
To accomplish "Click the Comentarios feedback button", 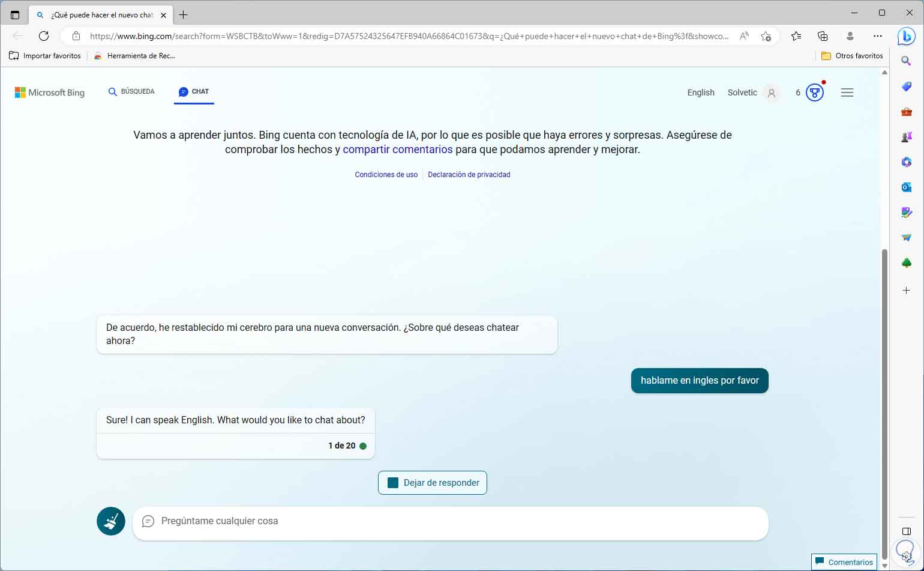I will (844, 562).
